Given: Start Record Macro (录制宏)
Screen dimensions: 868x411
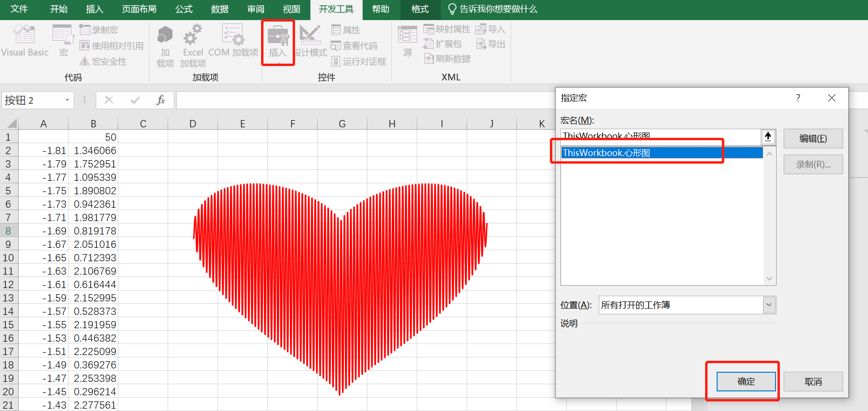Looking at the screenshot, I should (x=99, y=30).
